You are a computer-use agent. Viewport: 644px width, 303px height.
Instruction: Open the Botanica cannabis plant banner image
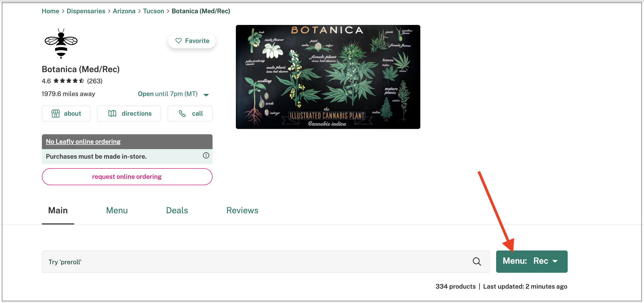[328, 77]
